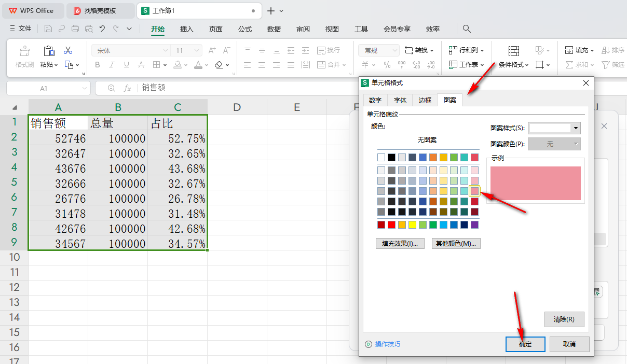Select column D header

click(x=237, y=107)
